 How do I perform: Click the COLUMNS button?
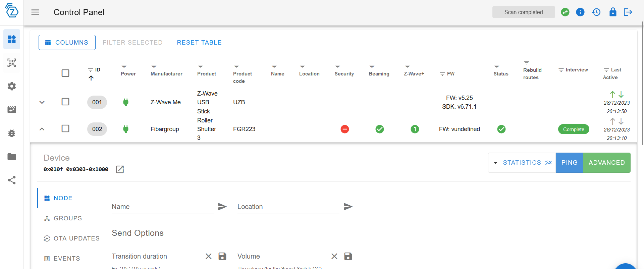coord(67,43)
